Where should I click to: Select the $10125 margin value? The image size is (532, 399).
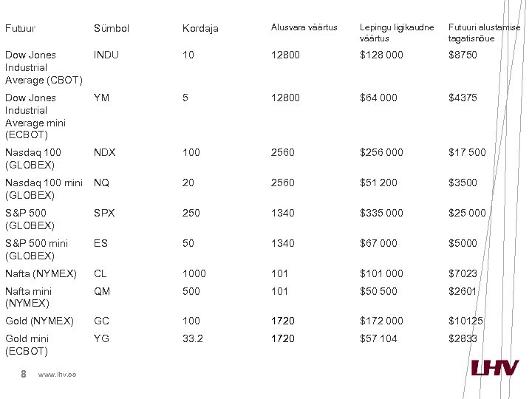coord(465,321)
